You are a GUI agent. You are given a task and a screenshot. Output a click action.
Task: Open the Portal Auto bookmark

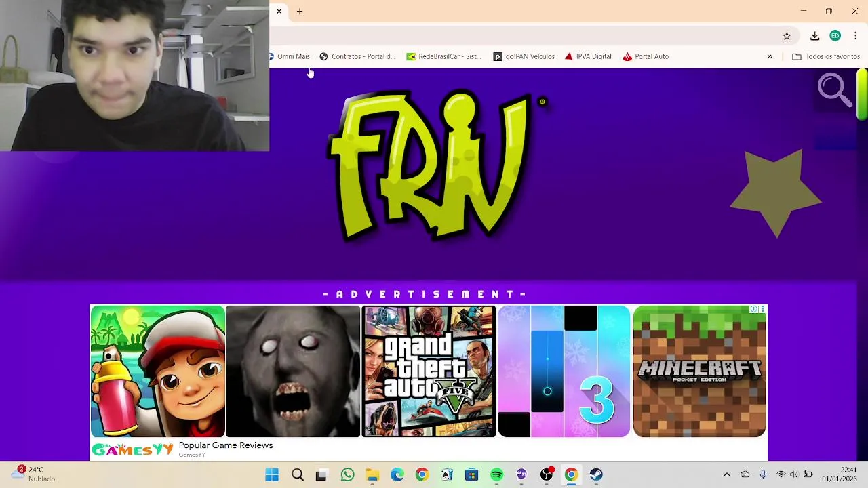point(646,56)
